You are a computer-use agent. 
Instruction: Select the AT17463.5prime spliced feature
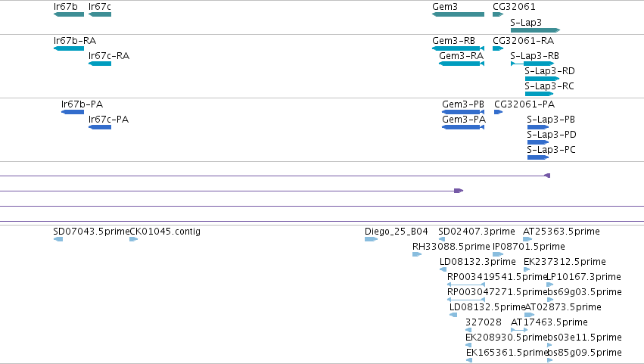click(519, 330)
